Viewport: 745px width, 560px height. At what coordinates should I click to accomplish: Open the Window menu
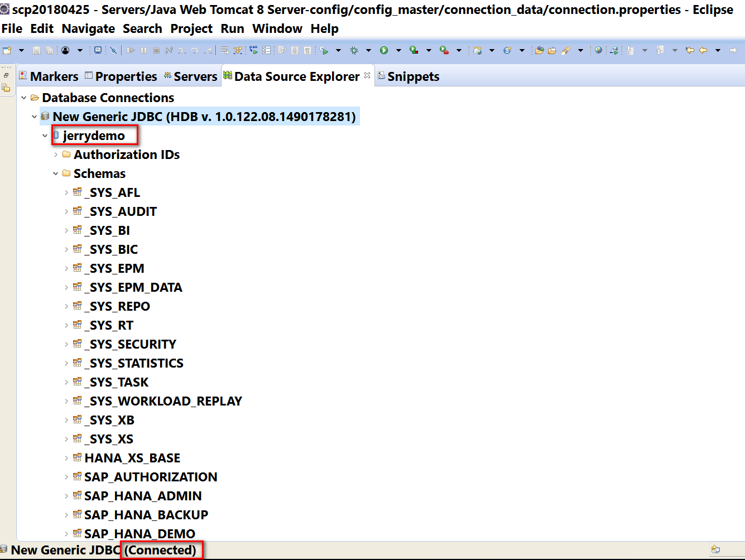click(277, 28)
